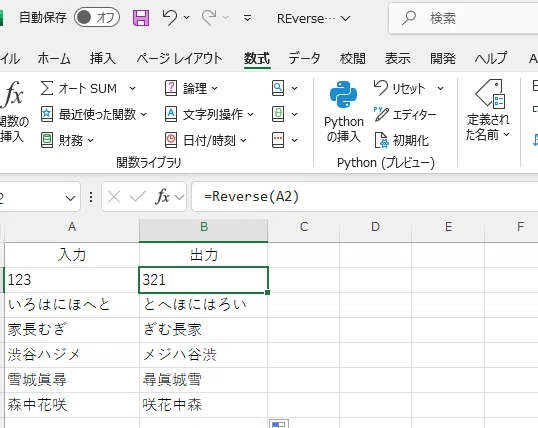Select cell containing 123

point(72,280)
